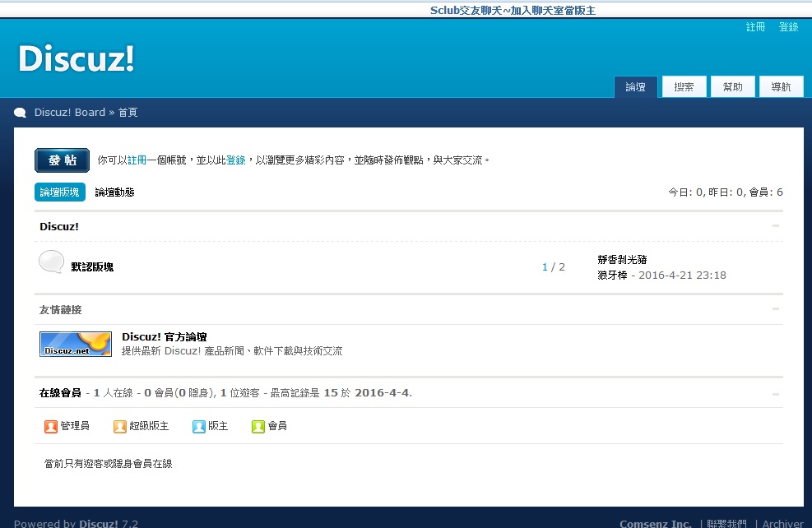The width and height of the screenshot is (812, 528).
Task: Click 提供最新 Discuz! 產品新聞 description
Action: pos(232,351)
